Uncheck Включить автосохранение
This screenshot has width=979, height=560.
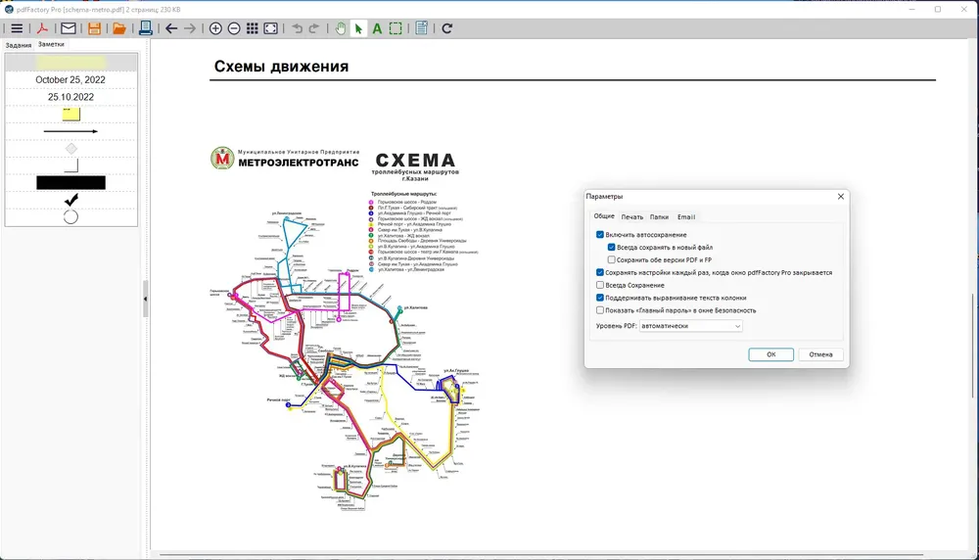click(x=600, y=235)
